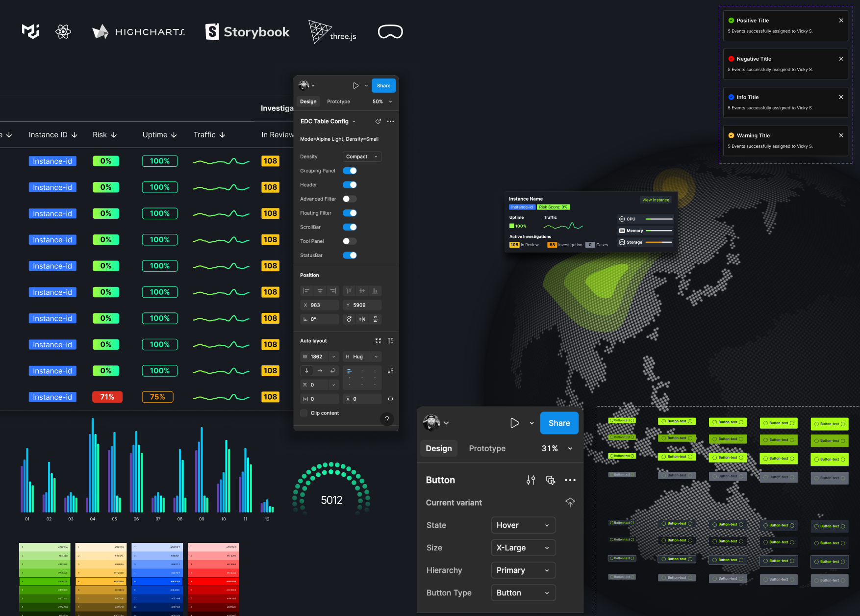Viewport: 860px width, 616px height.
Task: Sort table by Risk header
Action: (105, 135)
